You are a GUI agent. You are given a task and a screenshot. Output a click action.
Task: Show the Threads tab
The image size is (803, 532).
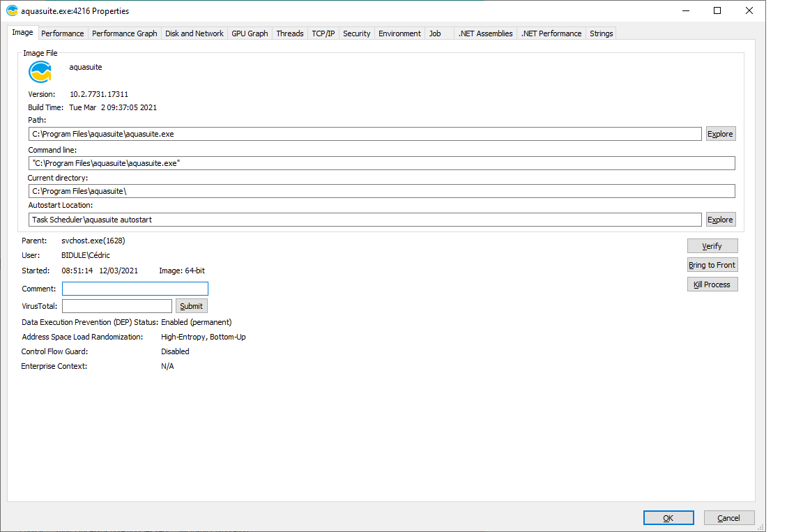click(x=289, y=33)
